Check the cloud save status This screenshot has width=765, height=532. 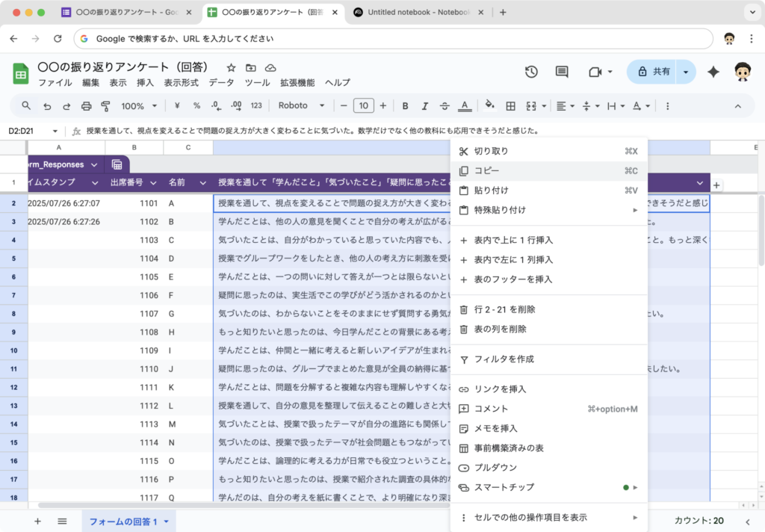[270, 68]
